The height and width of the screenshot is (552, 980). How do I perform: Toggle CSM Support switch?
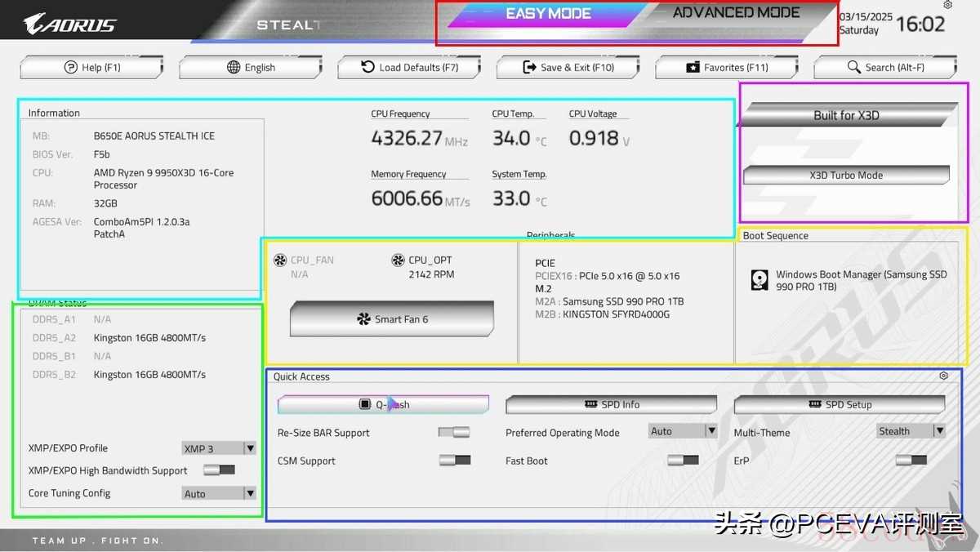[455, 461]
